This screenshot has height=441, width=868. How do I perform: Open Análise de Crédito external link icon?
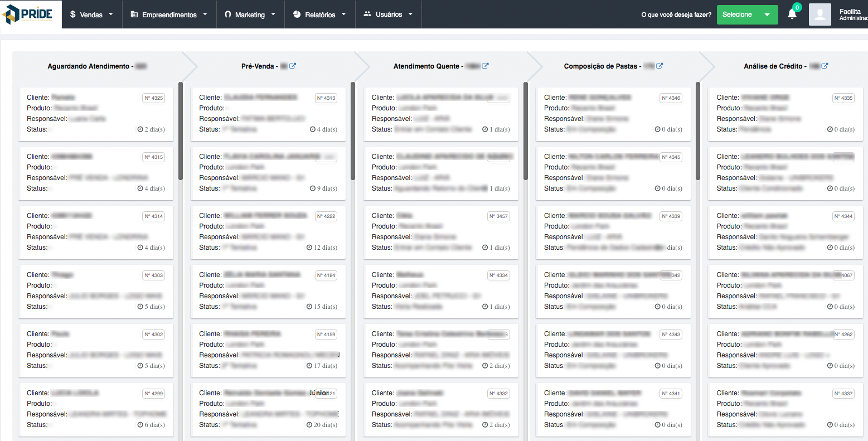pyautogui.click(x=825, y=66)
